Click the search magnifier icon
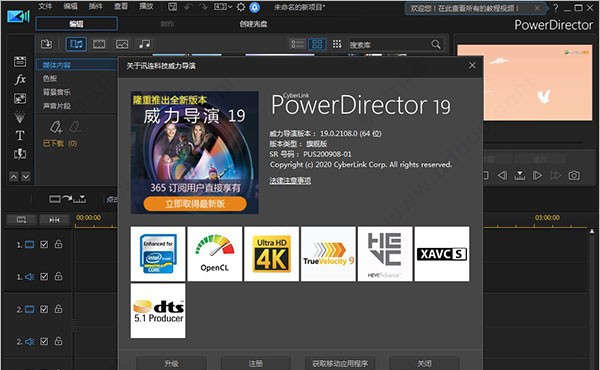600x370 pixels. pos(436,44)
